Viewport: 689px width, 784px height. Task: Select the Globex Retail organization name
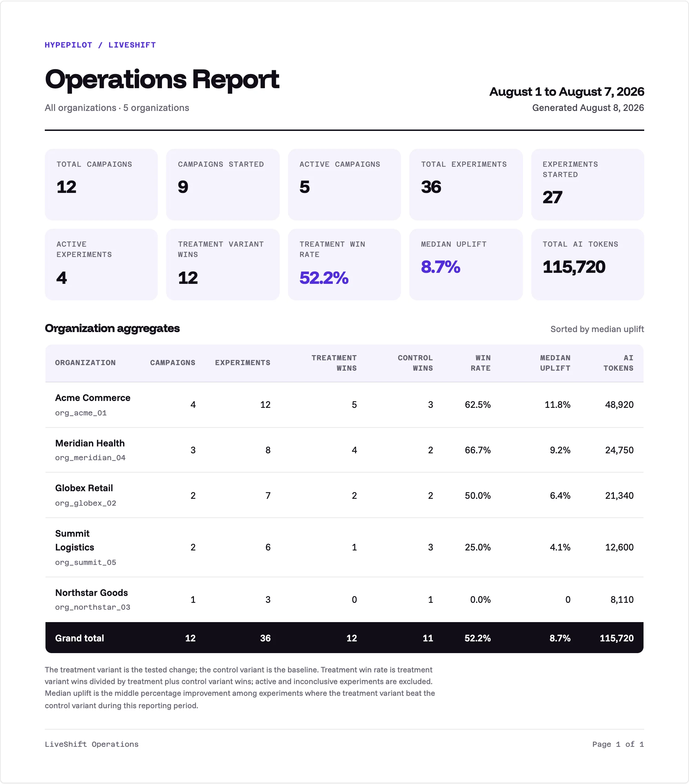(84, 488)
